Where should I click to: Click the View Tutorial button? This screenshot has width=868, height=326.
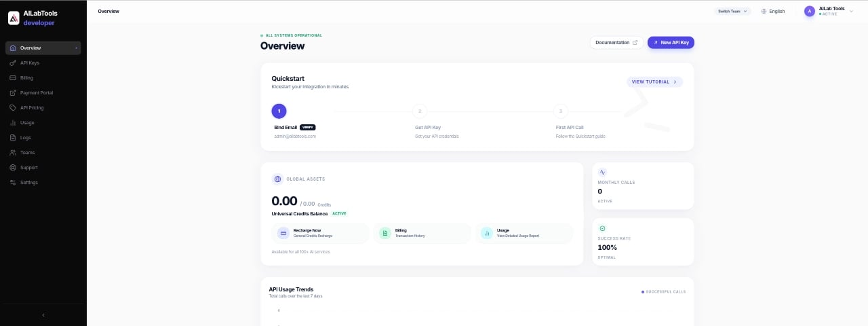pyautogui.click(x=654, y=81)
